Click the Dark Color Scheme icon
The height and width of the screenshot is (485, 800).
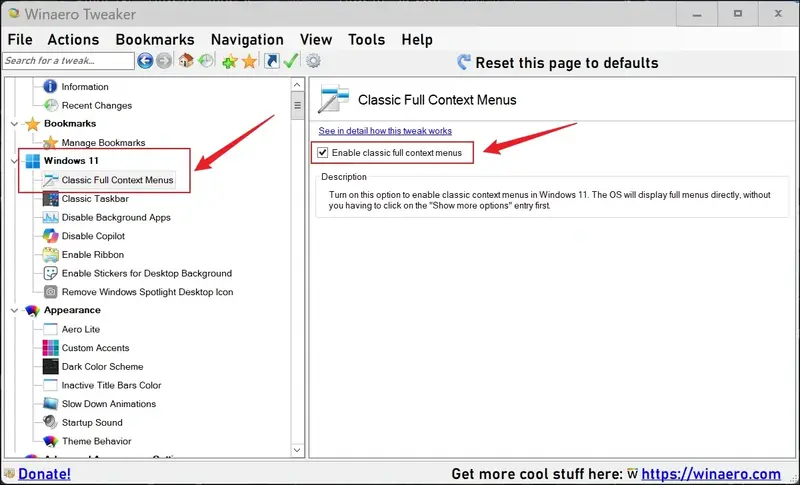click(x=51, y=366)
